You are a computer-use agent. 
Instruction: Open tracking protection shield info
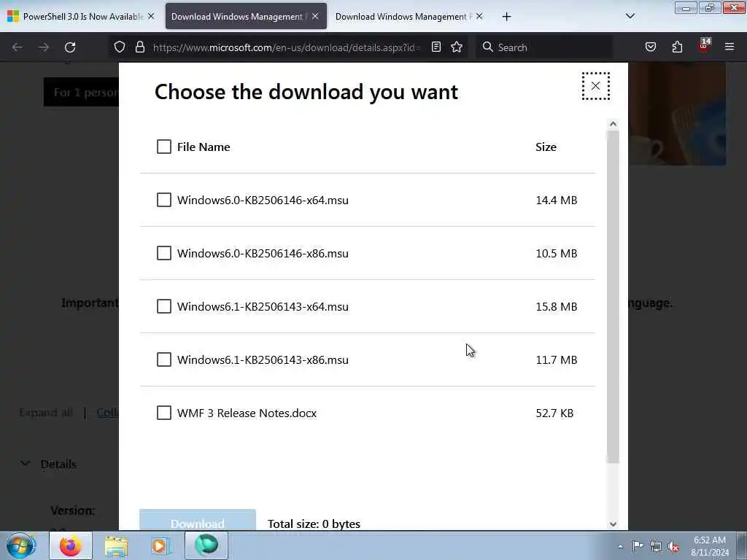(120, 47)
